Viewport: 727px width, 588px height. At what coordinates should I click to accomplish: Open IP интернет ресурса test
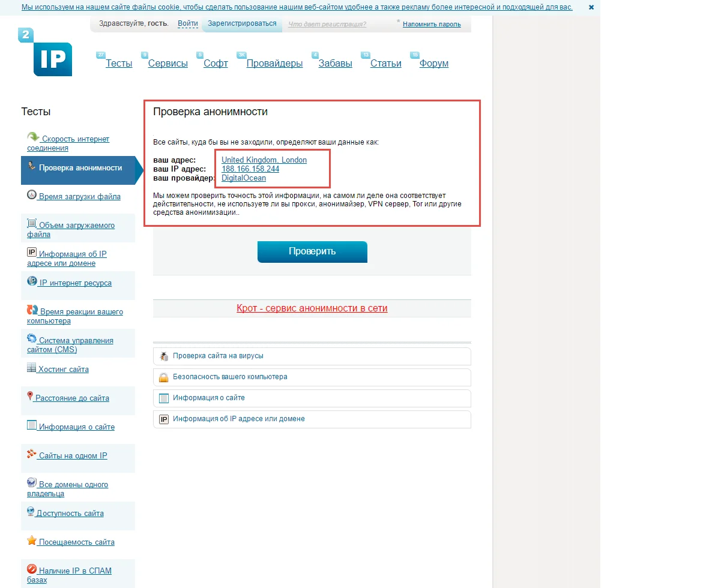tap(75, 283)
